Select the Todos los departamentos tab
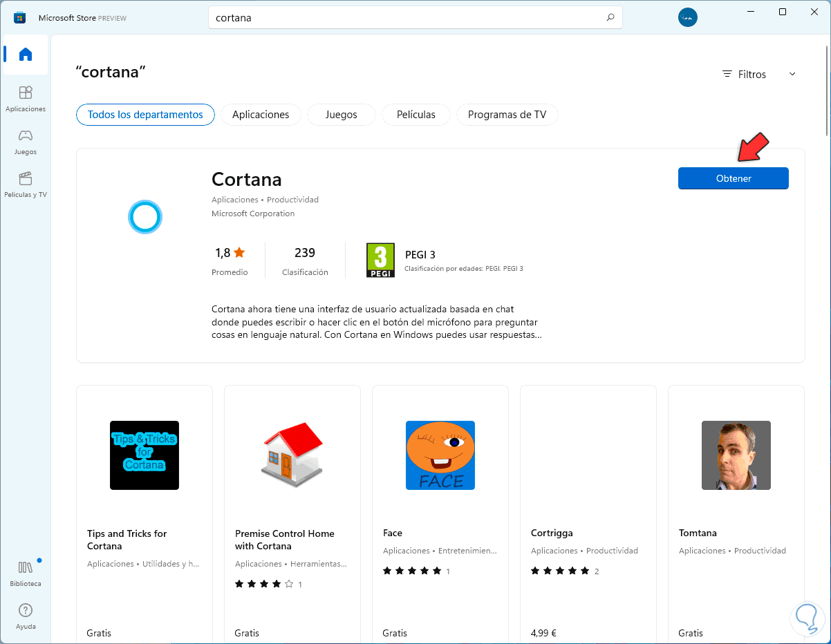 tap(145, 115)
